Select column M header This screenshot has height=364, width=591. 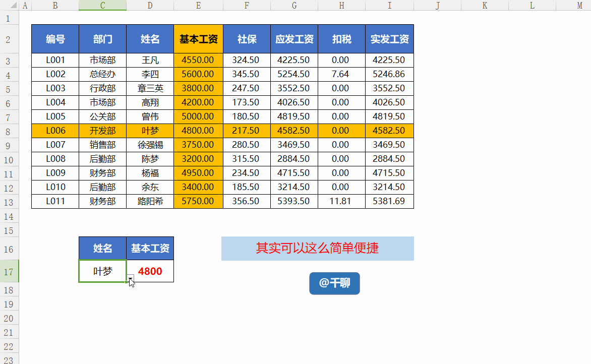[x=580, y=5]
